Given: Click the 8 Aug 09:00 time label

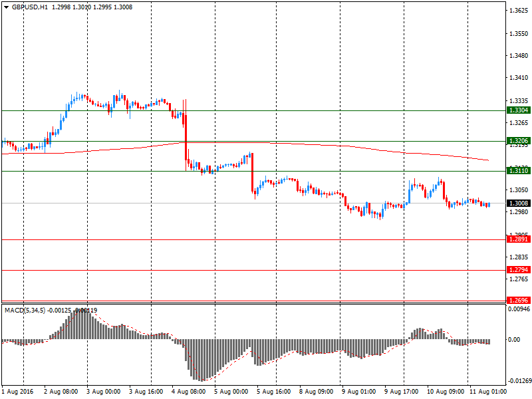Looking at the screenshot, I should point(317,392).
